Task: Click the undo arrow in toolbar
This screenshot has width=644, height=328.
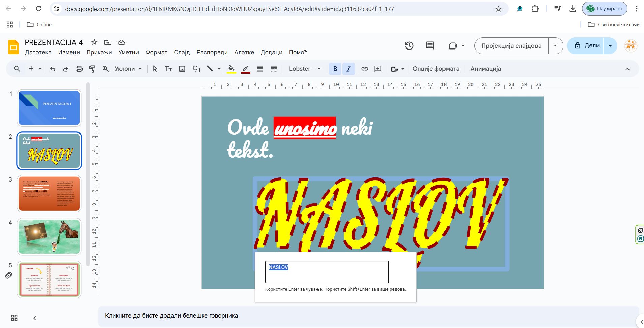Action: (53, 69)
